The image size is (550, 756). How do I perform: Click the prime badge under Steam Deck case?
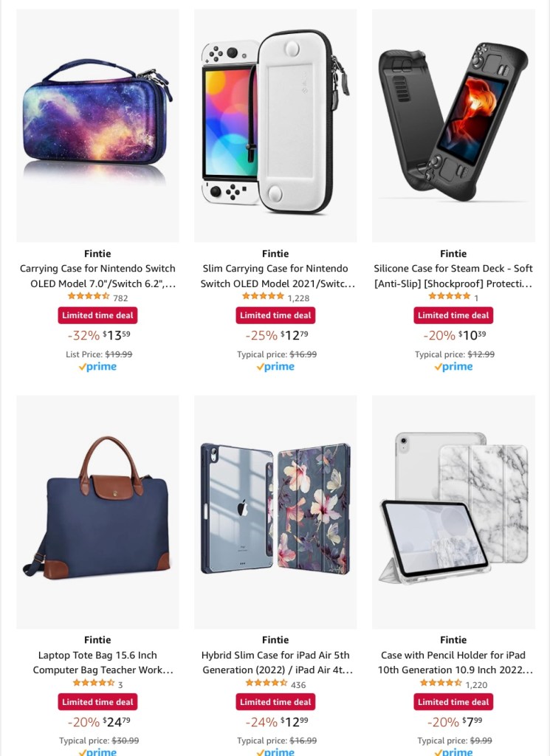[x=453, y=367]
